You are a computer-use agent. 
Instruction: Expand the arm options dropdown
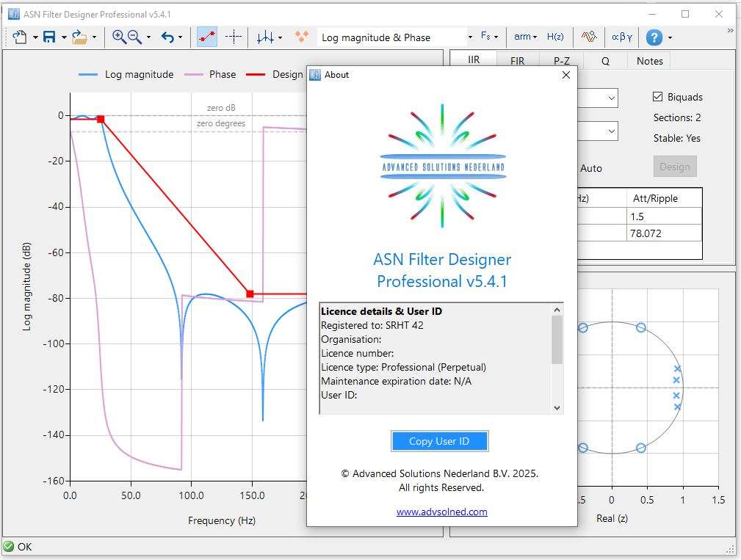pyautogui.click(x=525, y=37)
